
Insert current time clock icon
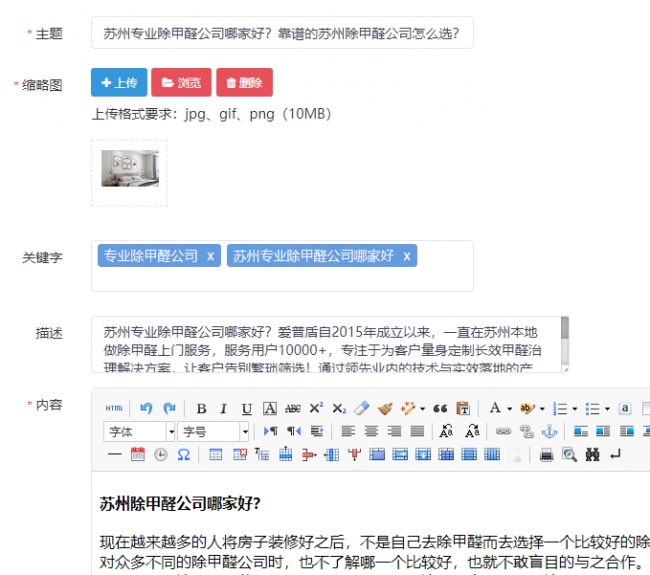(160, 455)
